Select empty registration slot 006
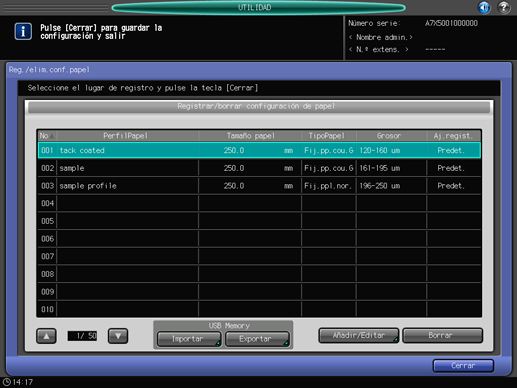Image resolution: width=517 pixels, height=388 pixels. point(259,239)
